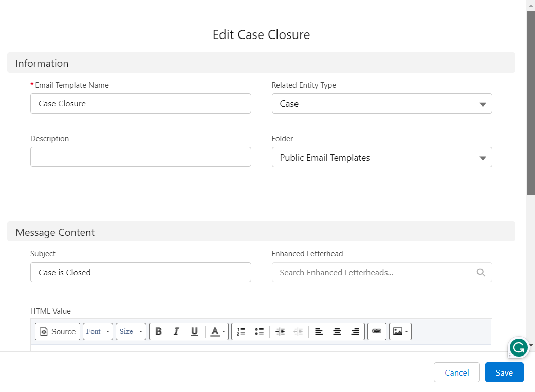Switch editor to Source view
535x392 pixels.
click(58, 331)
